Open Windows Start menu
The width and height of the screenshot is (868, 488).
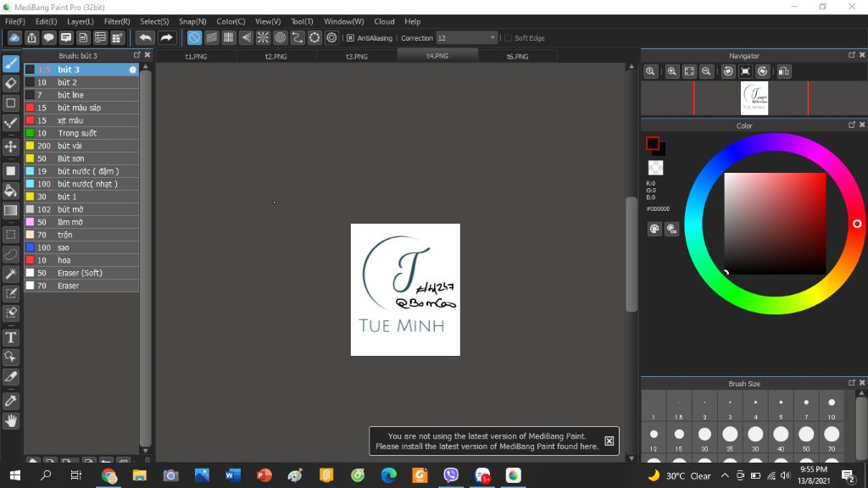15,475
